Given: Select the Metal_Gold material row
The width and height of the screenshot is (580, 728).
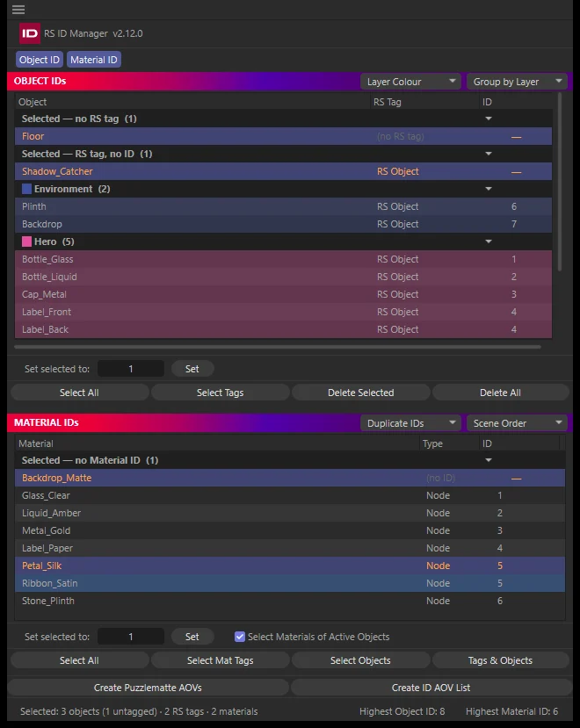Looking at the screenshot, I should tap(290, 530).
